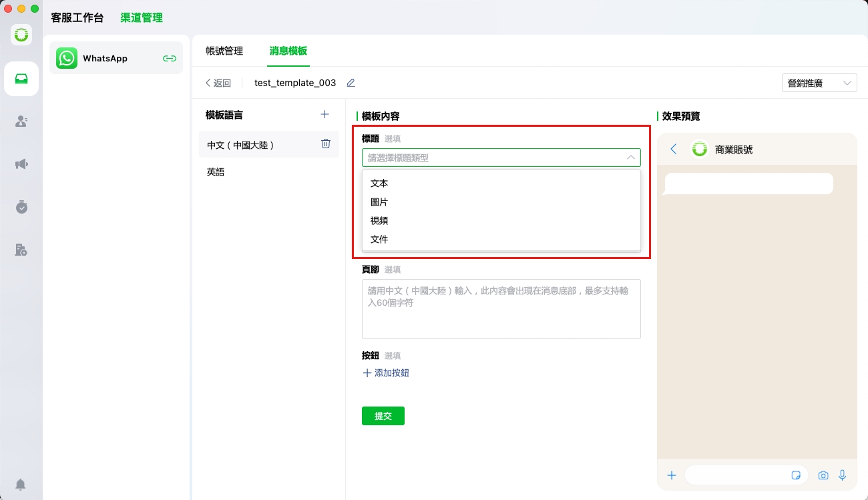The image size is (868, 500).
Task: Pick 視頻 as the header type
Action: pyautogui.click(x=379, y=220)
